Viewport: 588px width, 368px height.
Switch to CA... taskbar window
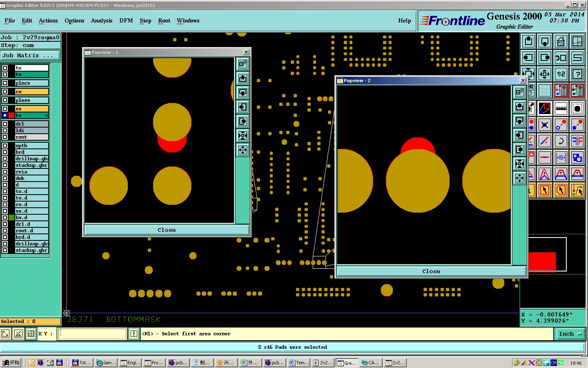[x=370, y=363]
